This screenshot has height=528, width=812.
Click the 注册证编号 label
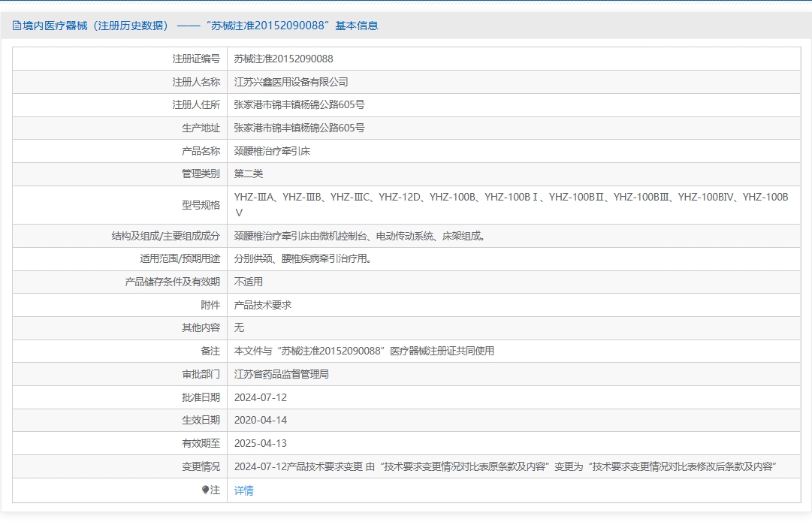click(196, 59)
